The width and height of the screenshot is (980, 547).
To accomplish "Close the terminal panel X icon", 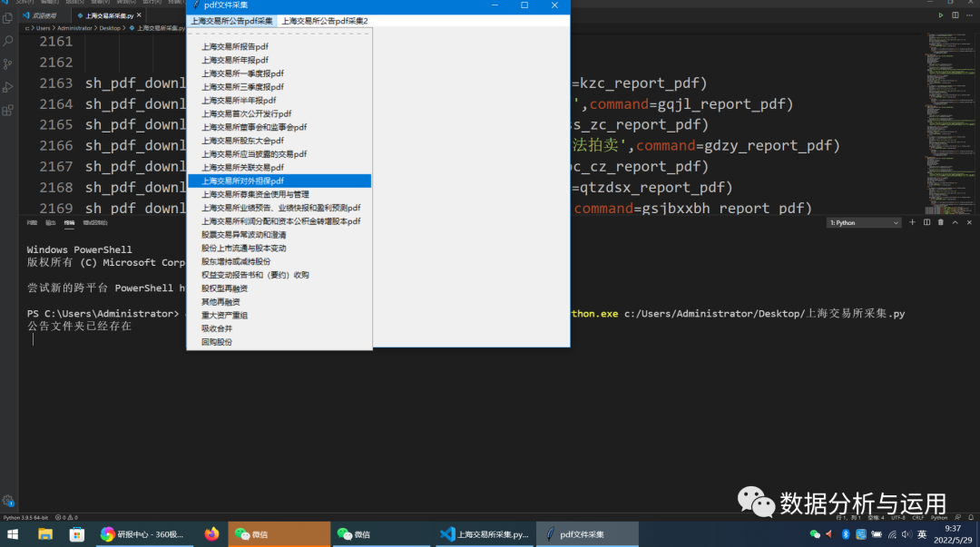I will click(969, 222).
